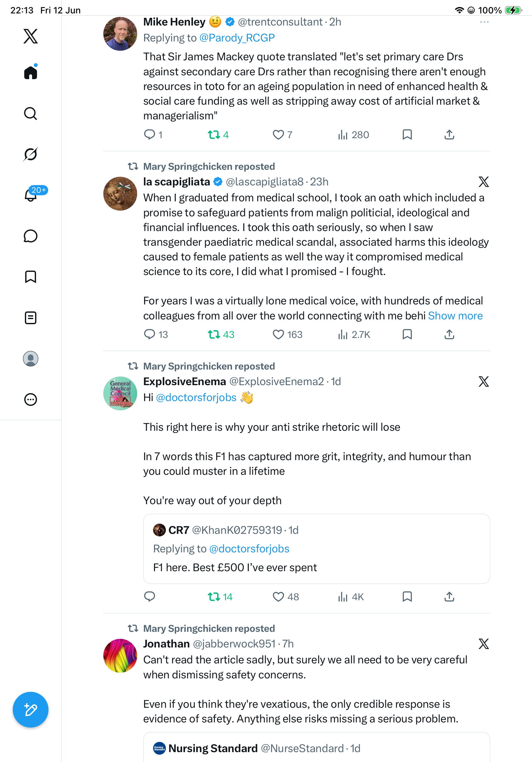Open quoted CR7 post card
Viewport: 532px width, 762px height.
point(316,549)
